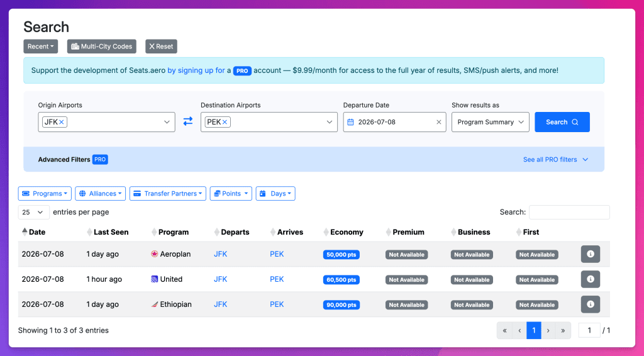Expand the Origin Airports dropdown
644x356 pixels.
[167, 122]
